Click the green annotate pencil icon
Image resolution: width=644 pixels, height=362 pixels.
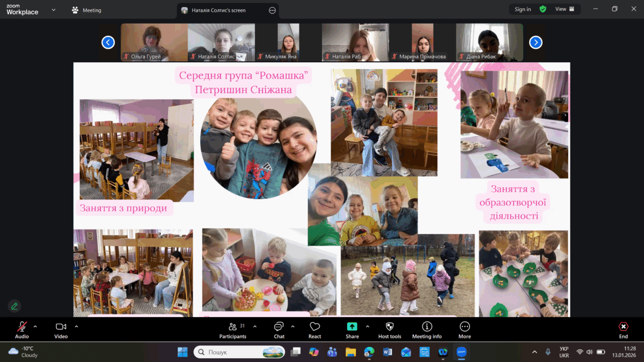pyautogui.click(x=14, y=306)
